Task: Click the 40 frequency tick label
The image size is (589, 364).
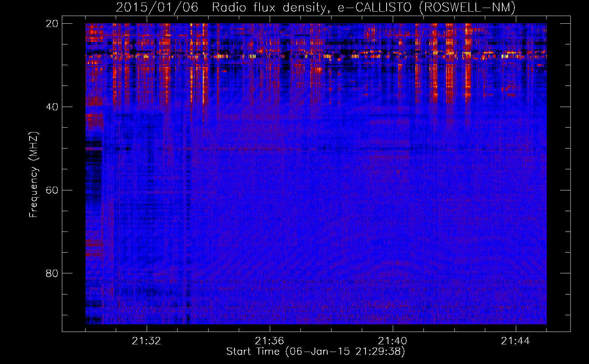Action: click(52, 107)
